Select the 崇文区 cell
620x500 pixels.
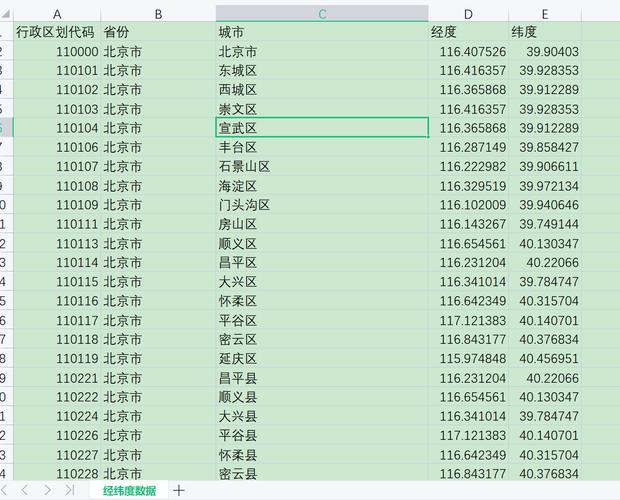click(322, 109)
